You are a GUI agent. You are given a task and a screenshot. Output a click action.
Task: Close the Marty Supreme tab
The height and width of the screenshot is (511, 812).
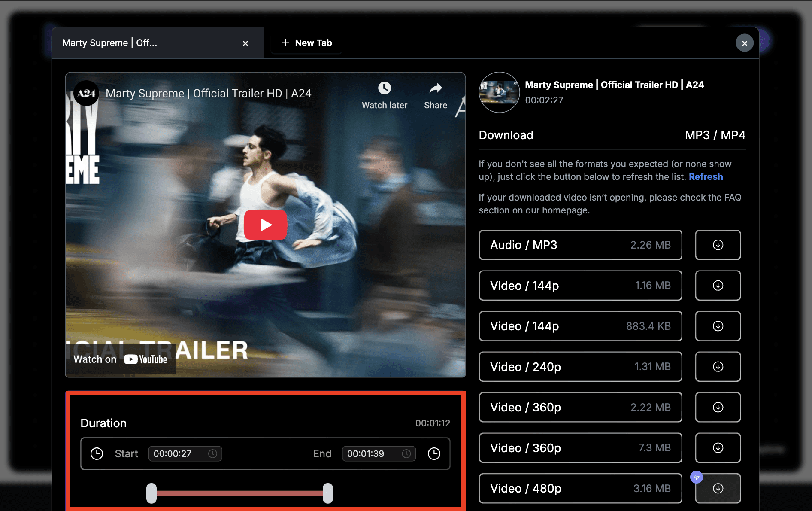(x=245, y=43)
